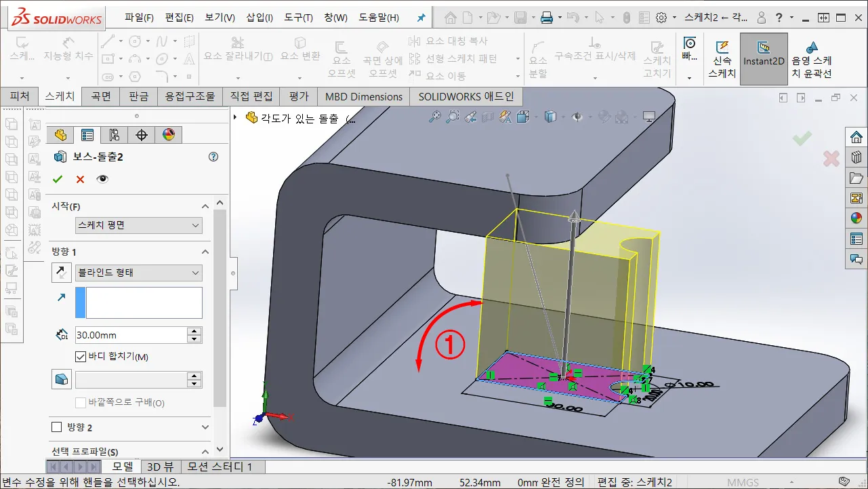
Task: Switch to the 피처 tab
Action: pyautogui.click(x=20, y=97)
